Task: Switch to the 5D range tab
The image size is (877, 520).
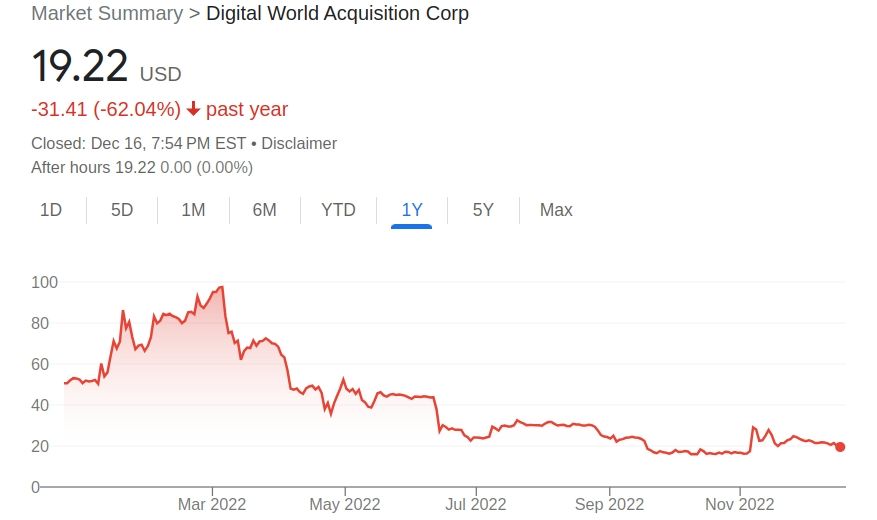Action: [122, 210]
